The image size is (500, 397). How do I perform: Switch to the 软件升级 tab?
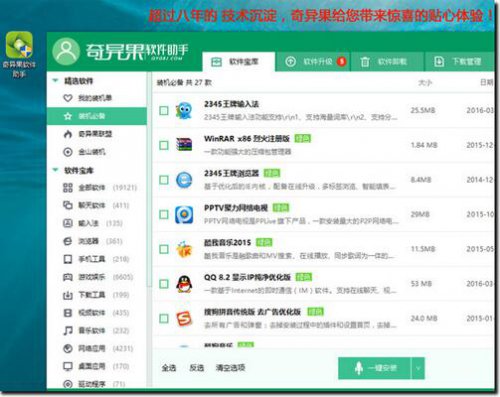pyautogui.click(x=313, y=62)
